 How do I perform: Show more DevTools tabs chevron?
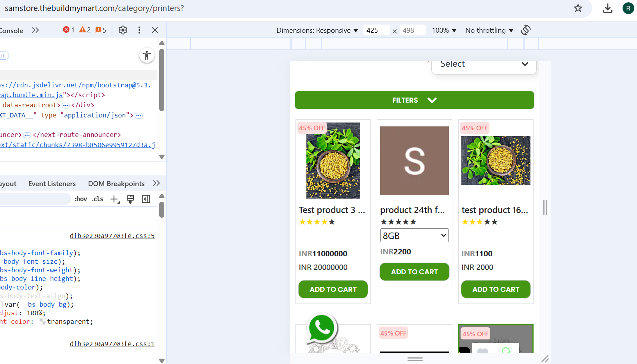pos(36,30)
